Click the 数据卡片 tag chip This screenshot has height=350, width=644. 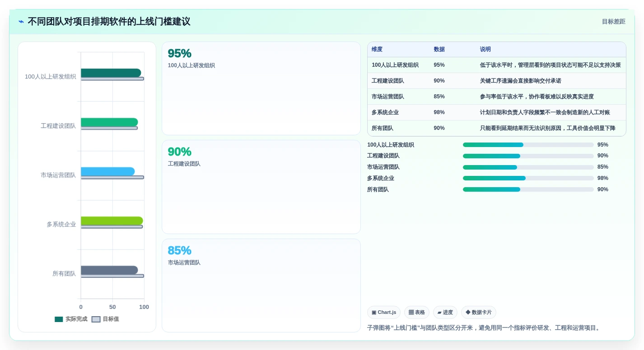click(479, 313)
